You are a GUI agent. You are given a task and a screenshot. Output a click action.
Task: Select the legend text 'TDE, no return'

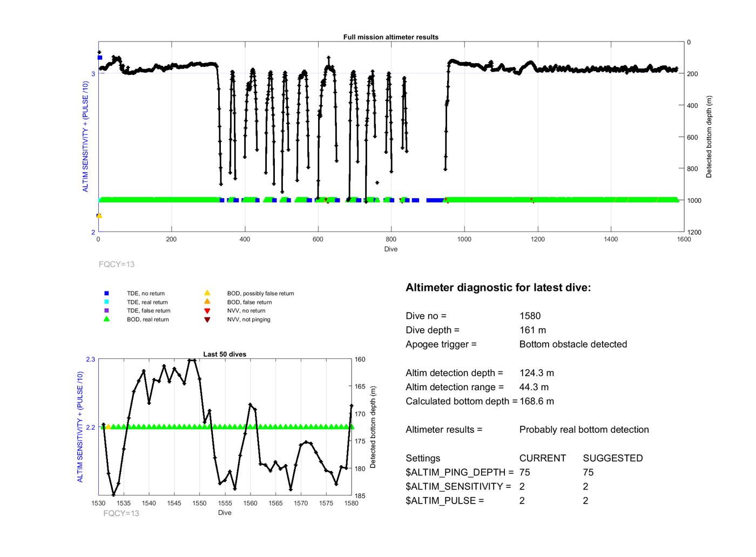coord(146,294)
